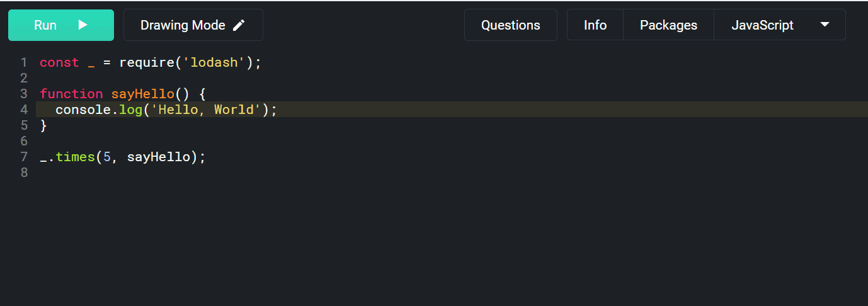Image resolution: width=868 pixels, height=306 pixels.
Task: Click the closing brace on line 5
Action: (x=43, y=125)
